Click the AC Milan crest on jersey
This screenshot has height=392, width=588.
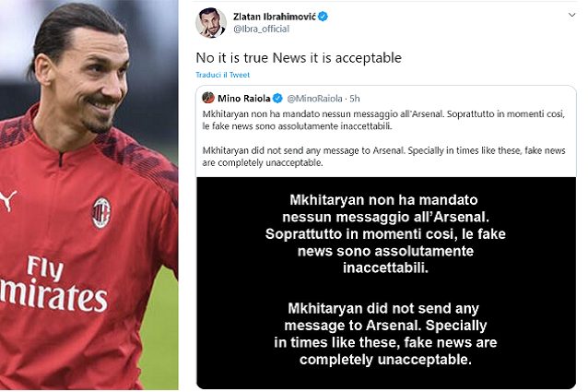point(101,213)
